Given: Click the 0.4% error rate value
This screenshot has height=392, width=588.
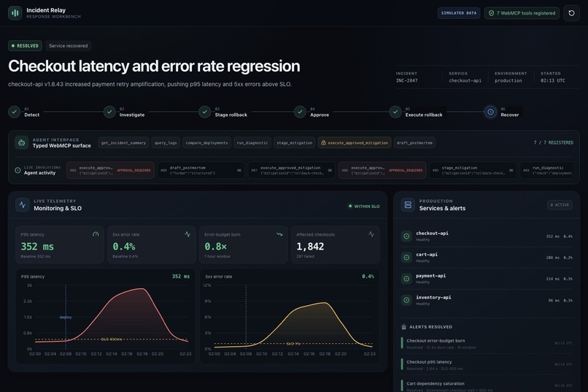Looking at the screenshot, I should click(124, 247).
